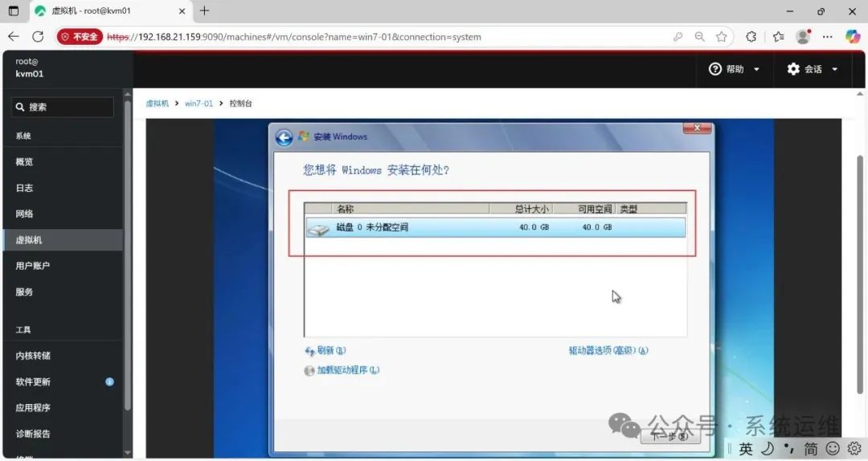
Task: Open 服务 in the sidebar
Action: 63,292
